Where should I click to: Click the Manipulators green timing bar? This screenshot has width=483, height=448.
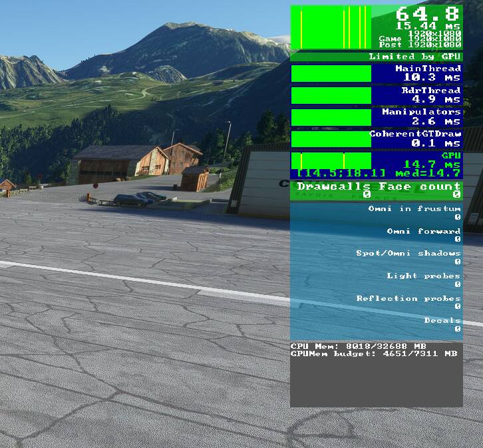pos(331,117)
